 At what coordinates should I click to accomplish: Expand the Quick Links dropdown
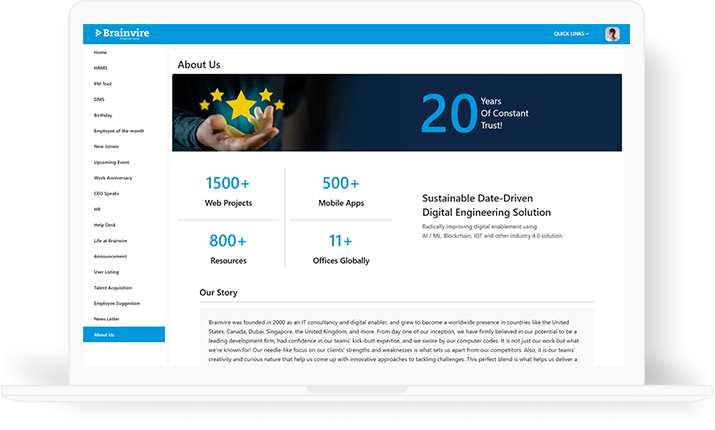(571, 34)
